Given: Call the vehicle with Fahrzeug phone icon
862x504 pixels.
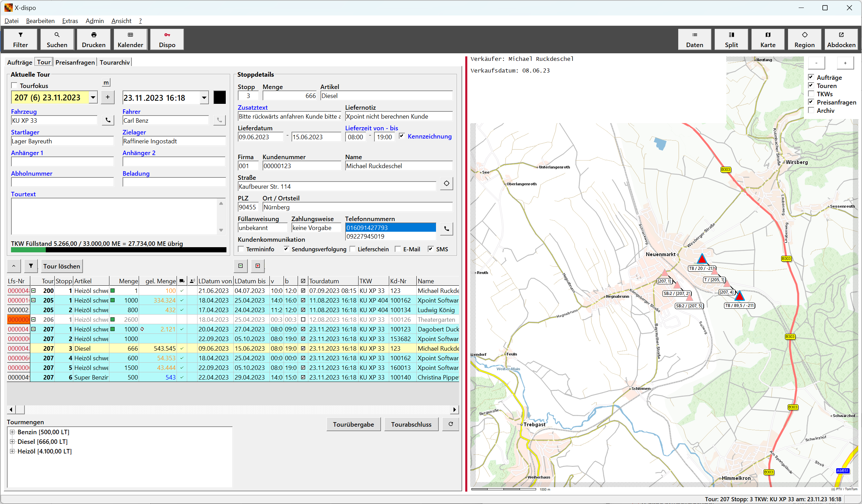Looking at the screenshot, I should point(108,120).
